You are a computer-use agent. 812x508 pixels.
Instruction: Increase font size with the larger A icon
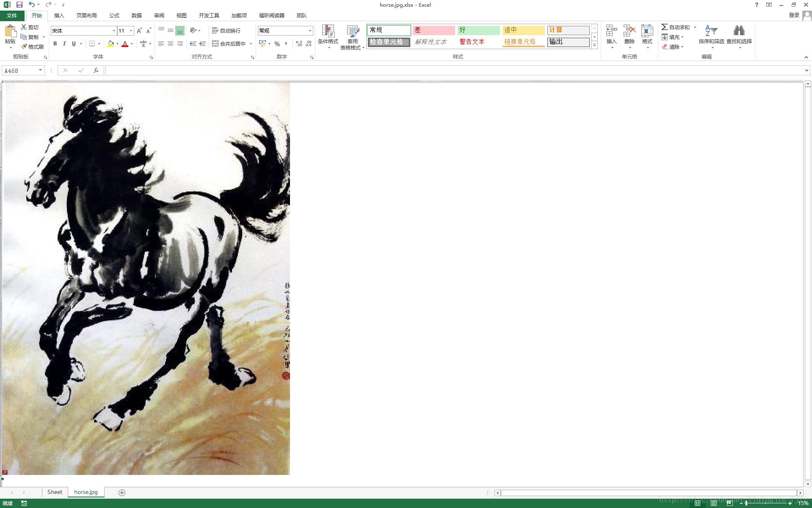139,31
